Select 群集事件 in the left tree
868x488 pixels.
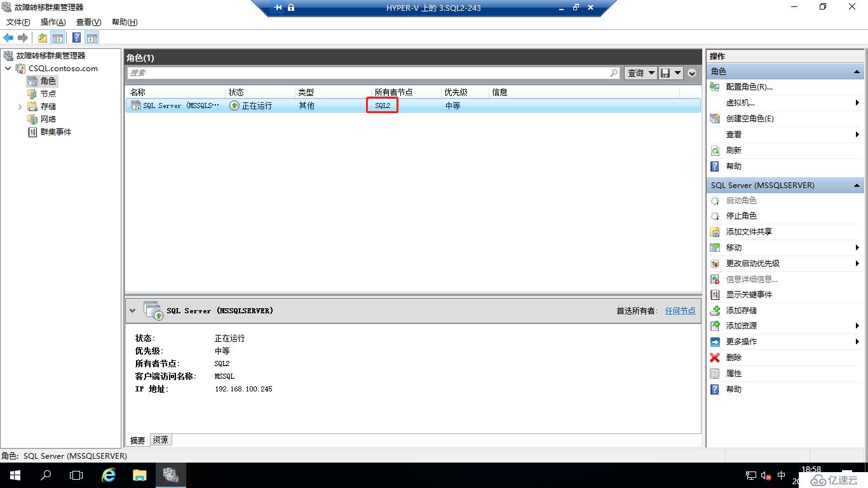pos(56,132)
